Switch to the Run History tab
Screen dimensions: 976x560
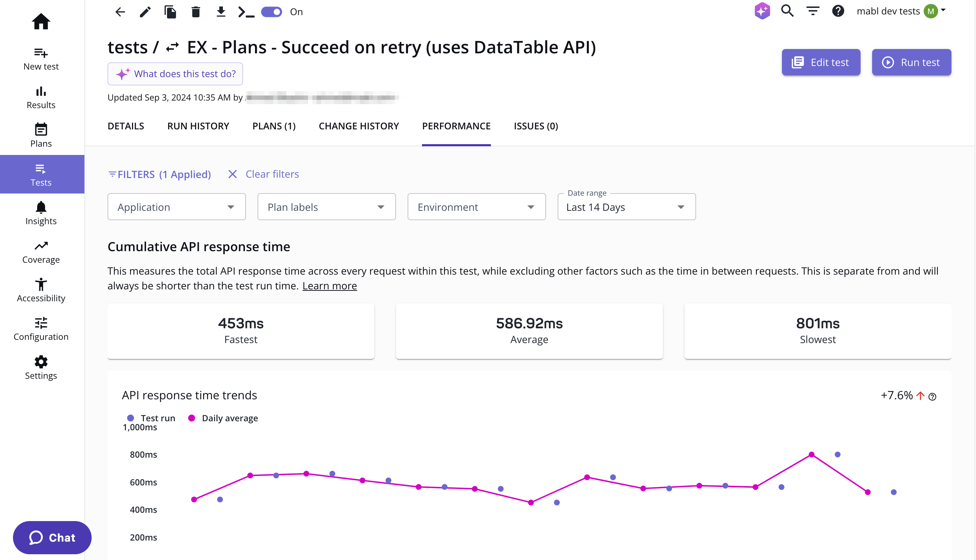(x=198, y=126)
